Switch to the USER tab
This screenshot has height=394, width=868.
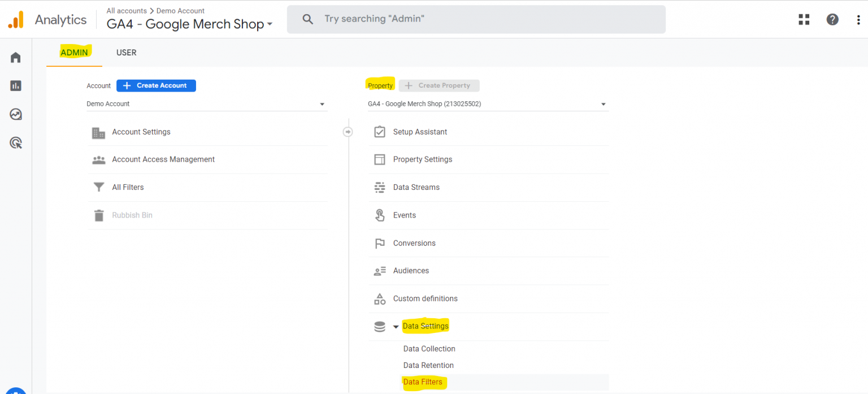[126, 52]
